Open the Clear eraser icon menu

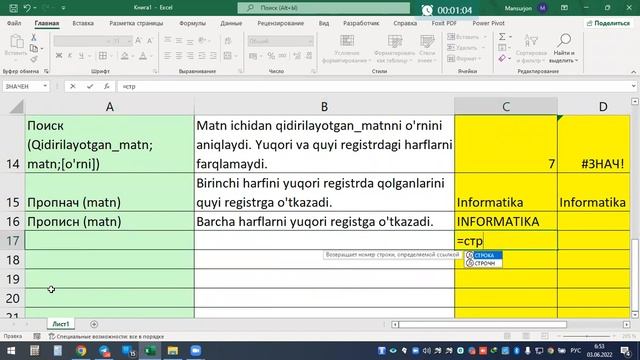click(x=502, y=58)
